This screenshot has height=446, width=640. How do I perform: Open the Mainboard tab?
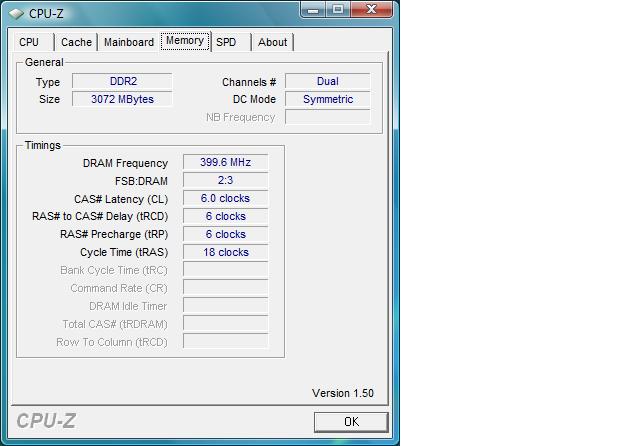point(129,42)
